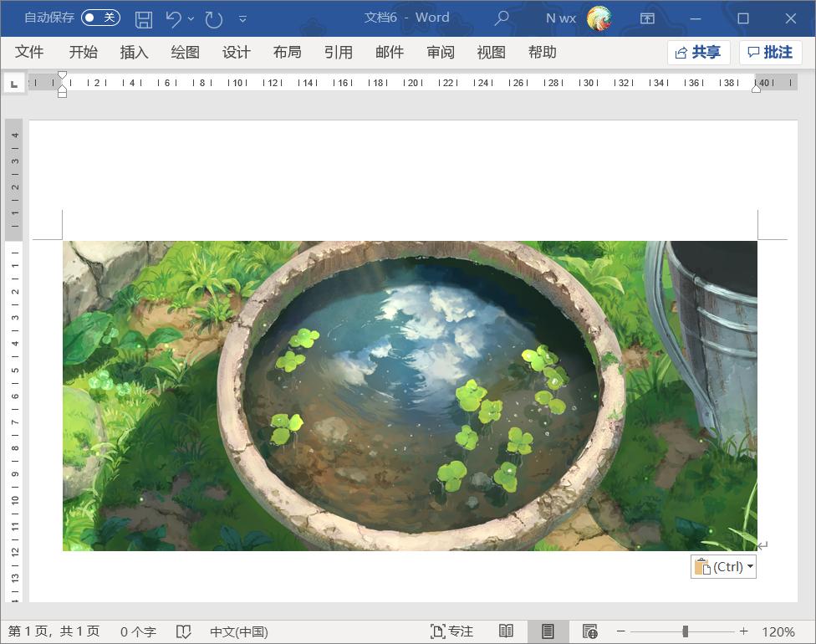Expand the Paste Options (Ctrl) dropdown
816x644 pixels.
click(750, 567)
